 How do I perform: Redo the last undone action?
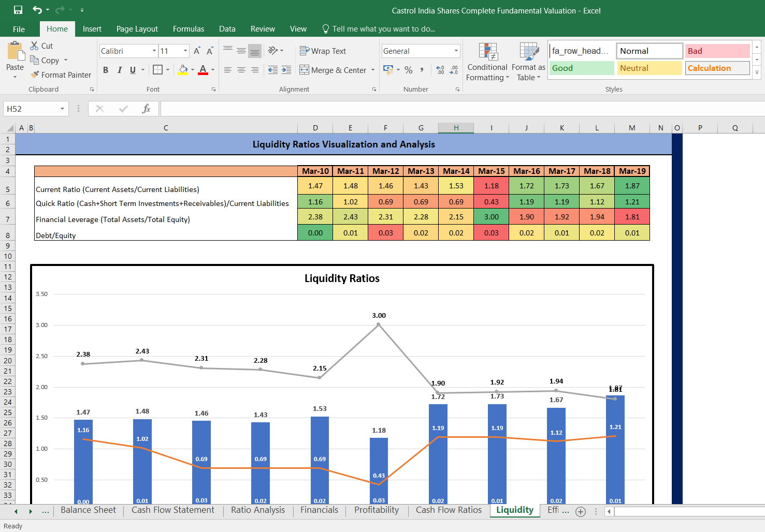(60, 10)
